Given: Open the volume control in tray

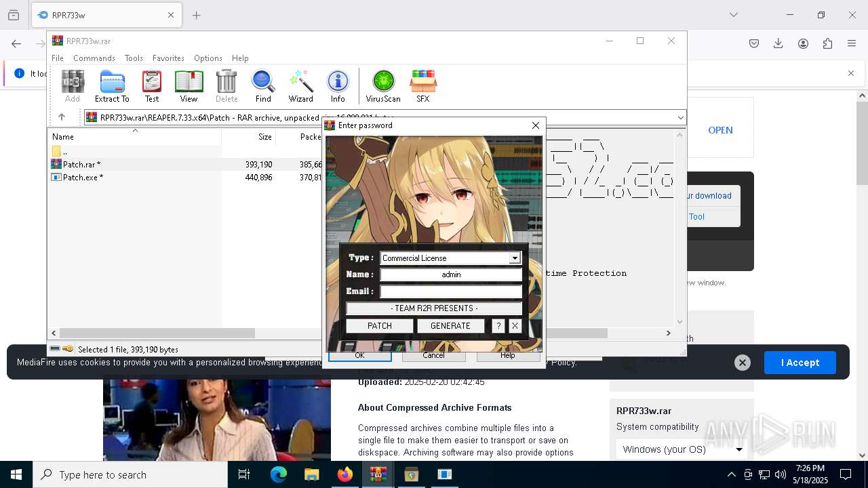Looking at the screenshot, I should 780,474.
